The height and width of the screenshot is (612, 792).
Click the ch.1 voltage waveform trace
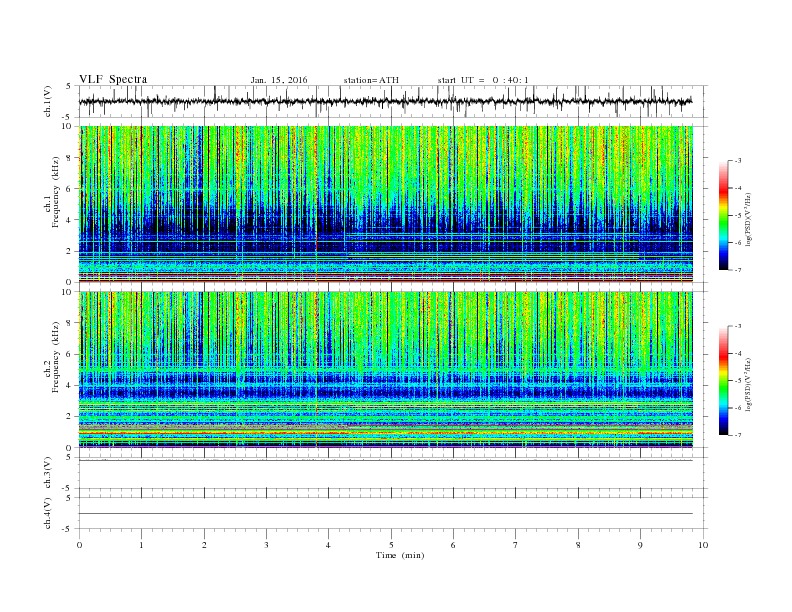pyautogui.click(x=385, y=101)
